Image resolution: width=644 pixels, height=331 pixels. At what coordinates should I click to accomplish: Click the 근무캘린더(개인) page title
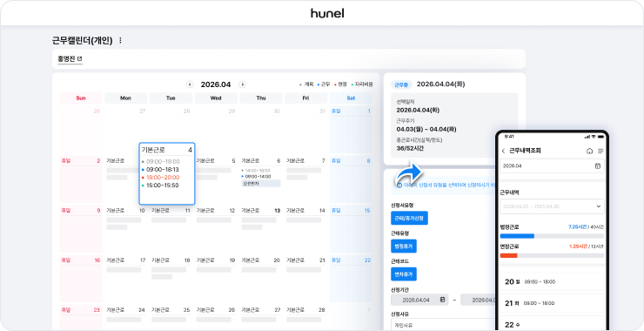82,40
